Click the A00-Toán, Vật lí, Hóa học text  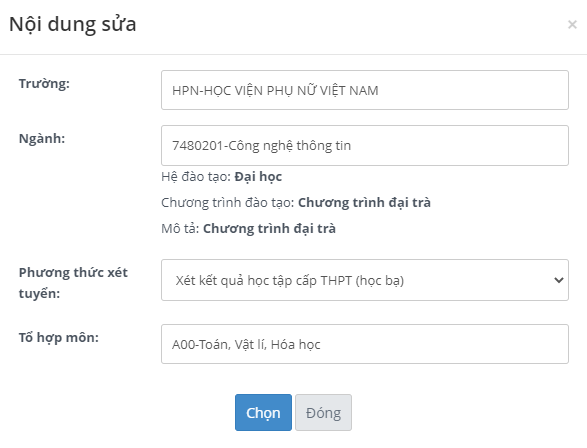click(x=246, y=344)
